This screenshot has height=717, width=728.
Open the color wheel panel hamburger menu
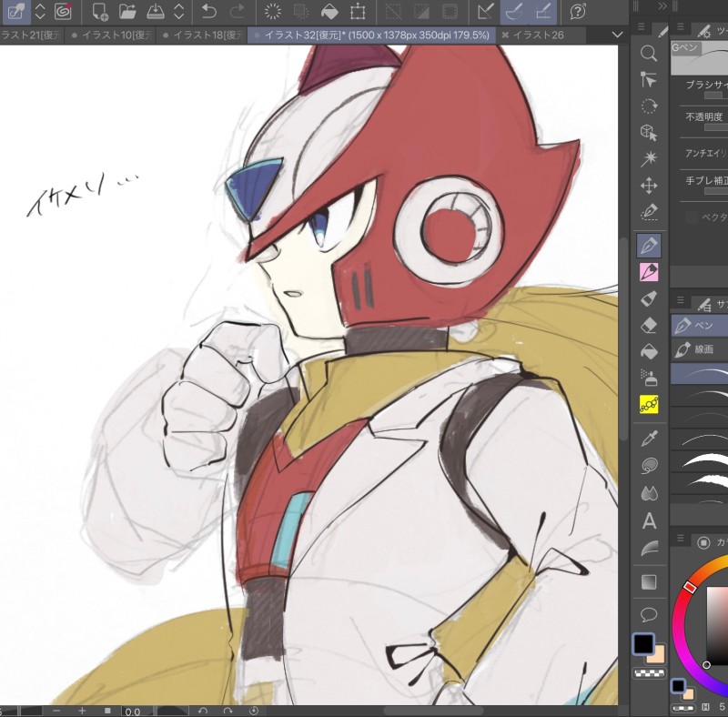(680, 538)
